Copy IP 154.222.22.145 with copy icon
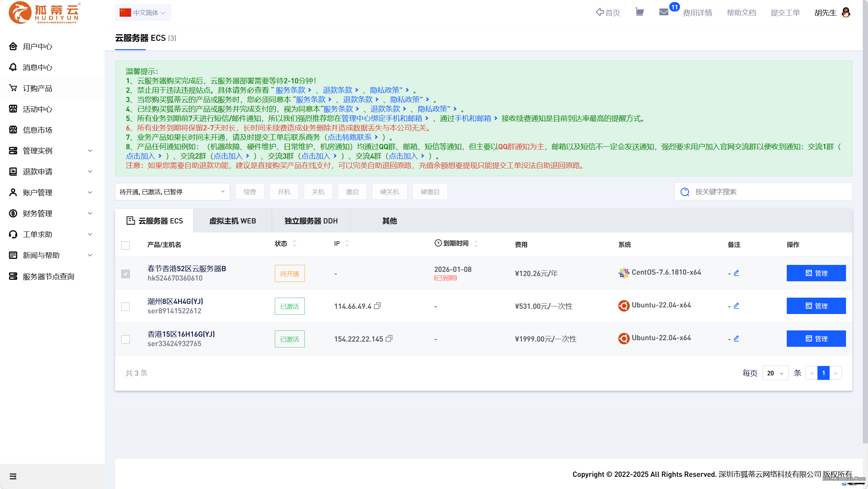 click(389, 338)
